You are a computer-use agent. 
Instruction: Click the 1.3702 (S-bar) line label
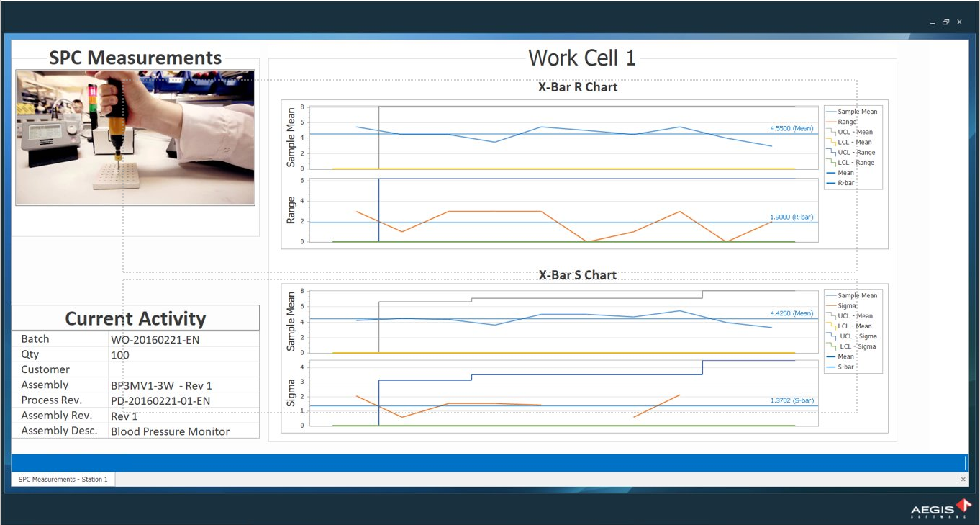[791, 400]
